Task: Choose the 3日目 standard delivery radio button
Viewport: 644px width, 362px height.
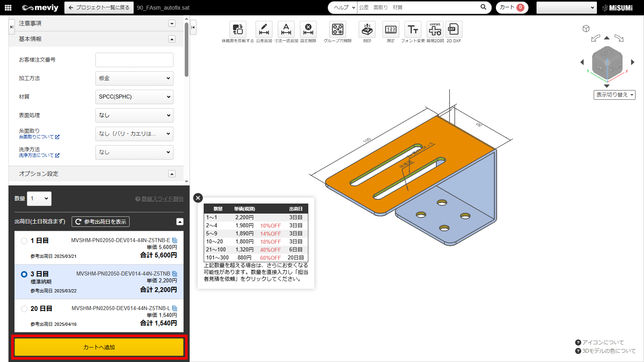Action: pos(24,274)
